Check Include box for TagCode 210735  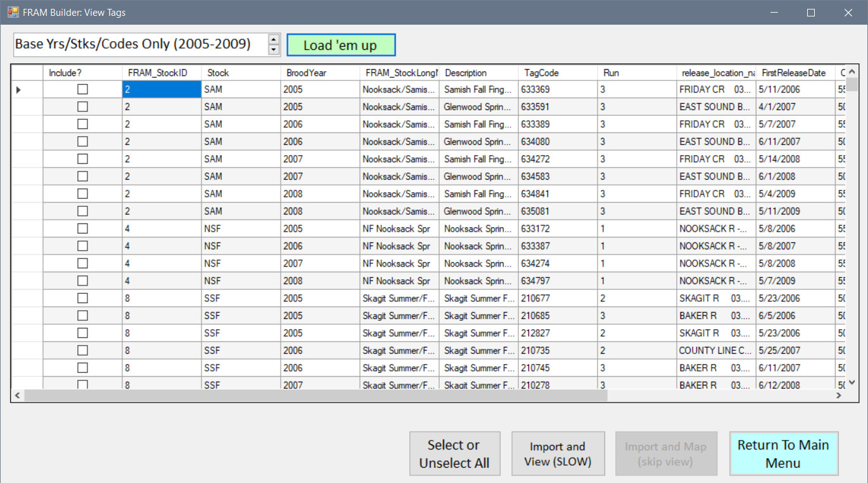pyautogui.click(x=82, y=351)
